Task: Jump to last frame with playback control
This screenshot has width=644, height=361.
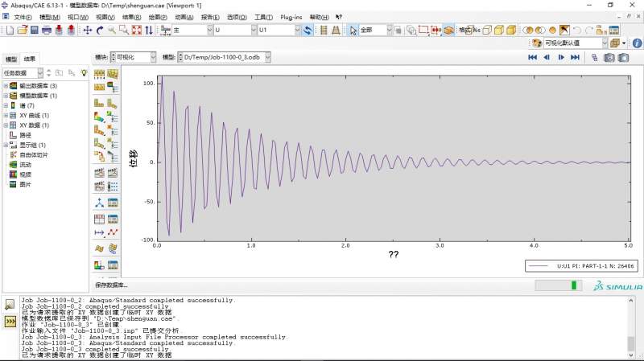Action: (575, 57)
